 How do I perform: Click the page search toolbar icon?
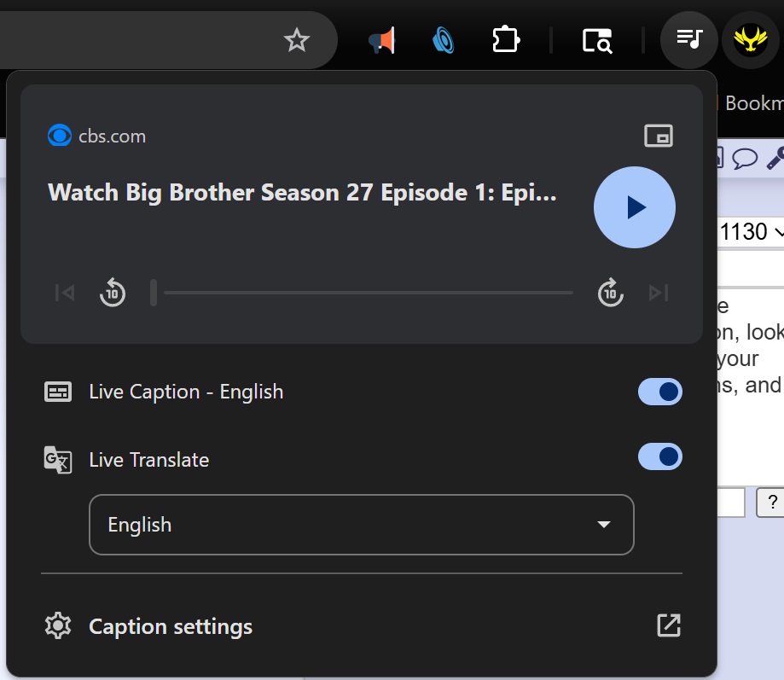click(x=597, y=40)
